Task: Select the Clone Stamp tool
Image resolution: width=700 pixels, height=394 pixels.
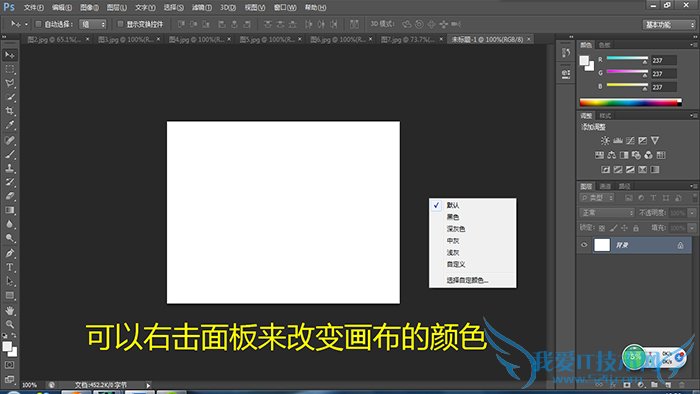Action: (10, 168)
